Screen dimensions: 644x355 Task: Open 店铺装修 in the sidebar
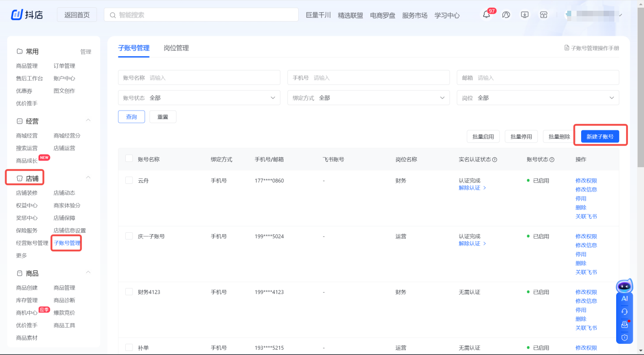[x=27, y=193]
